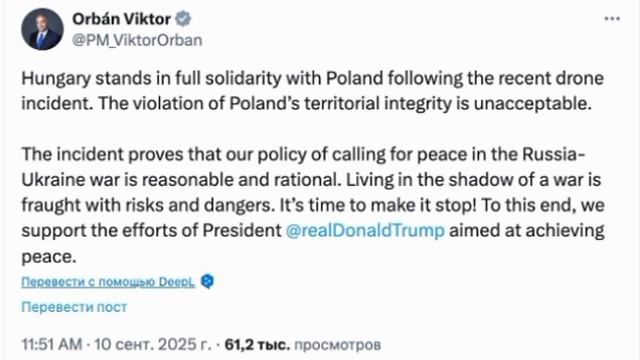
Task: Click the last word 'peace.' of the post
Action: pyautogui.click(x=49, y=257)
